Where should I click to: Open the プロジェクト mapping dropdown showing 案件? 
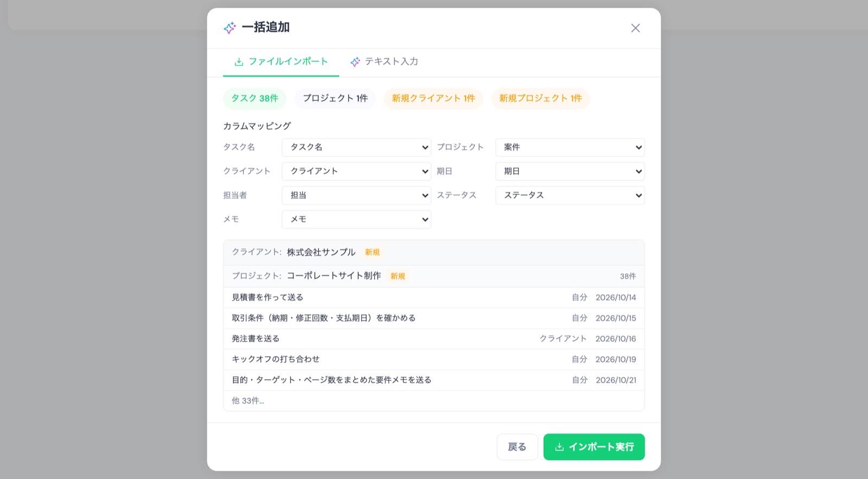tap(570, 148)
